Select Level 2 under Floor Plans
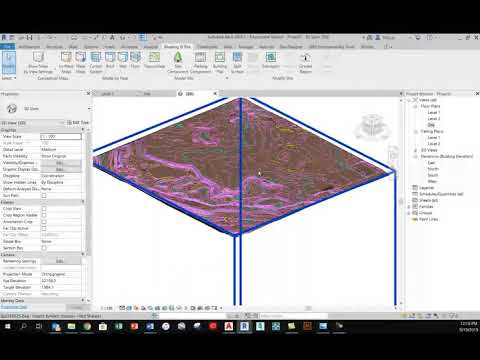The width and height of the screenshot is (480, 360). pos(434,119)
